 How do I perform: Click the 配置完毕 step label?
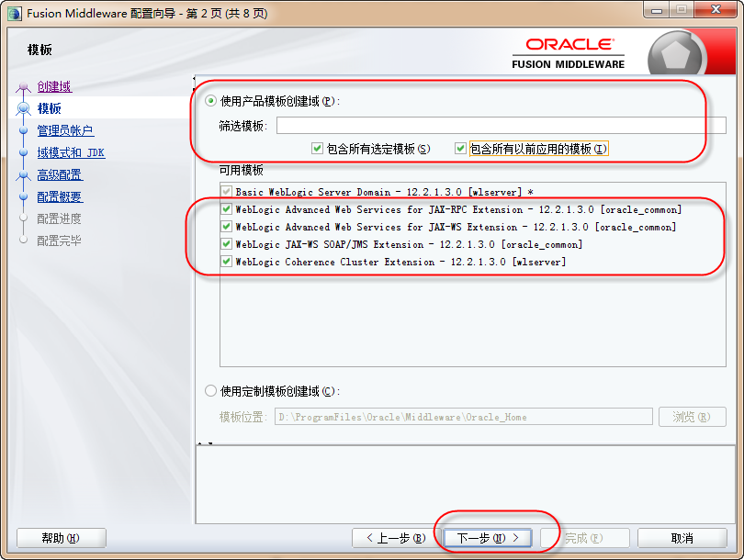click(x=60, y=241)
